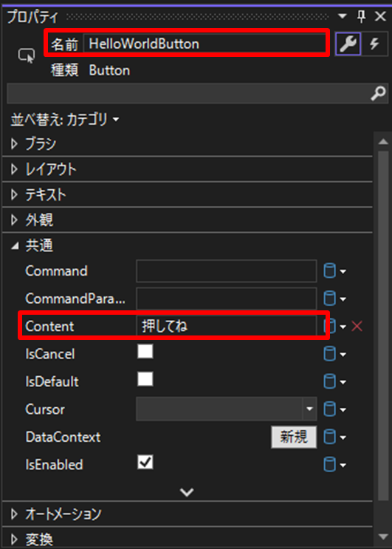Toggle the IsCancel checkbox
The image size is (392, 549).
(x=145, y=351)
